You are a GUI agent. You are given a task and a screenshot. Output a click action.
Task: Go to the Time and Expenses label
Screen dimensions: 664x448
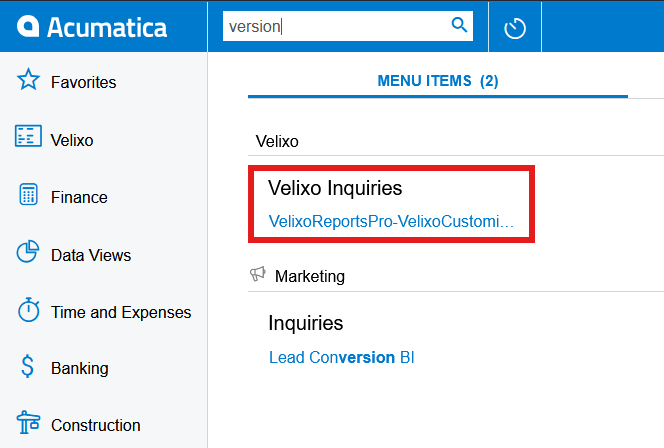[121, 312]
